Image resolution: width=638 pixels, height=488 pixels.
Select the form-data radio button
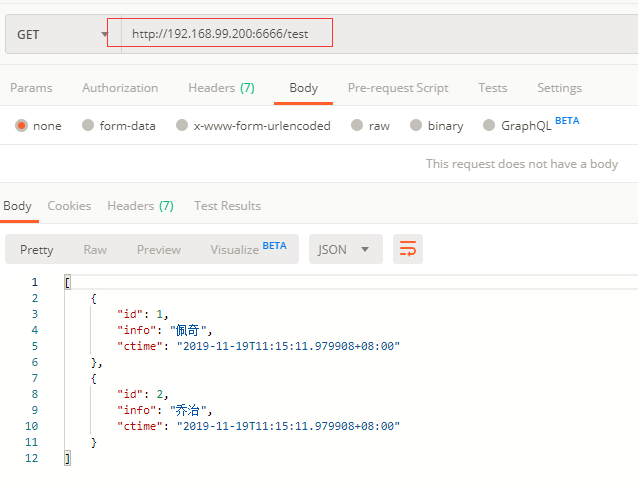[x=88, y=126]
